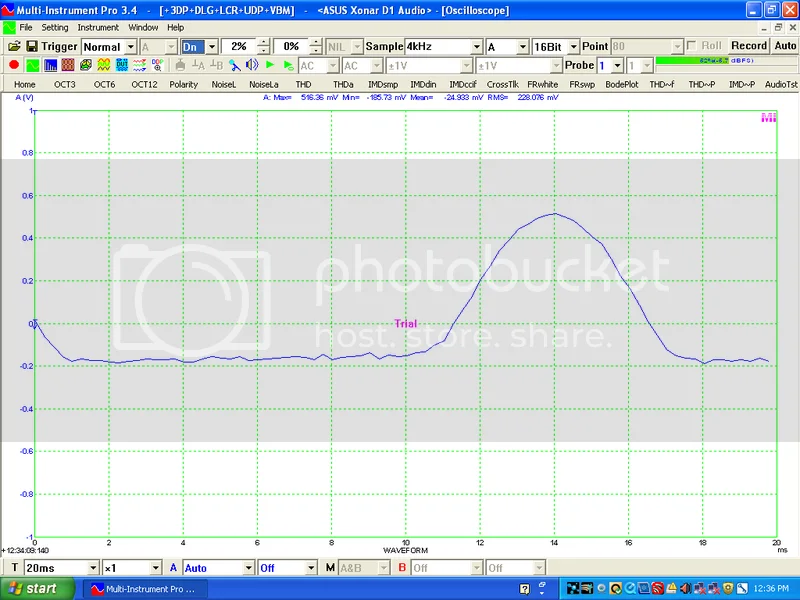Click the Record button

(748, 46)
